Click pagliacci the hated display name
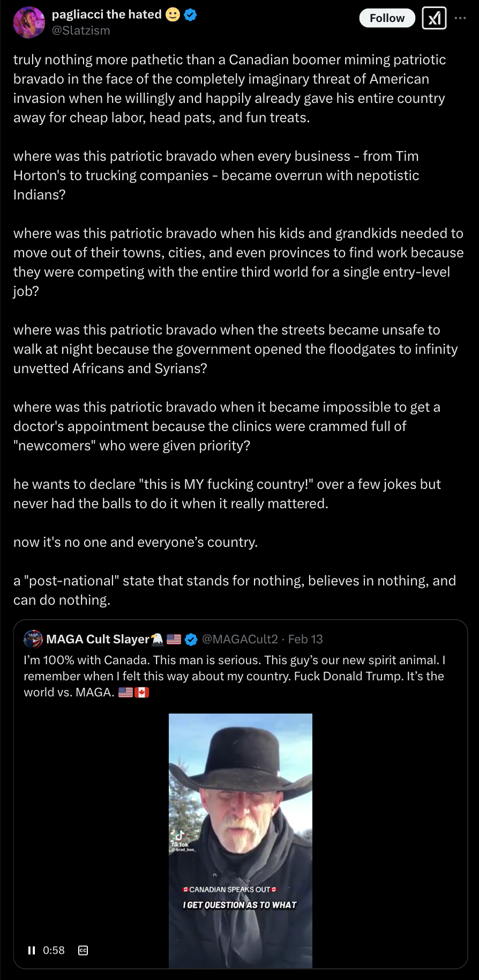Viewport: 479px width, 980px height. (x=107, y=14)
